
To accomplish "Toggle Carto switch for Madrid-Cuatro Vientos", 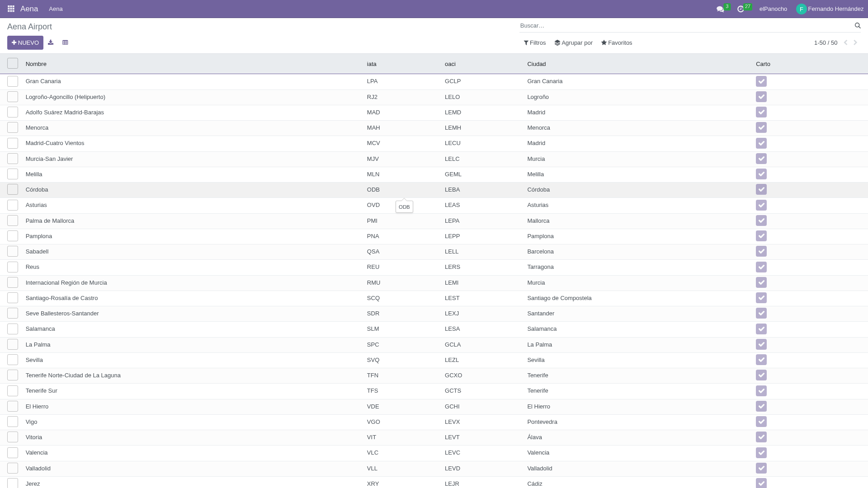I will click(x=761, y=143).
